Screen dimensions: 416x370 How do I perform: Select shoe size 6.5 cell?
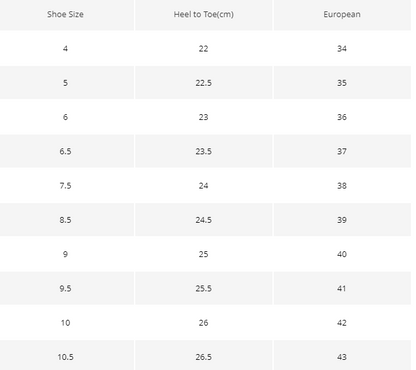point(65,151)
